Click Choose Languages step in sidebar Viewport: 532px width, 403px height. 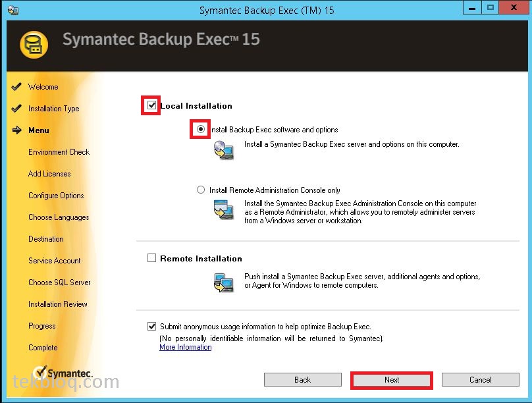point(59,217)
